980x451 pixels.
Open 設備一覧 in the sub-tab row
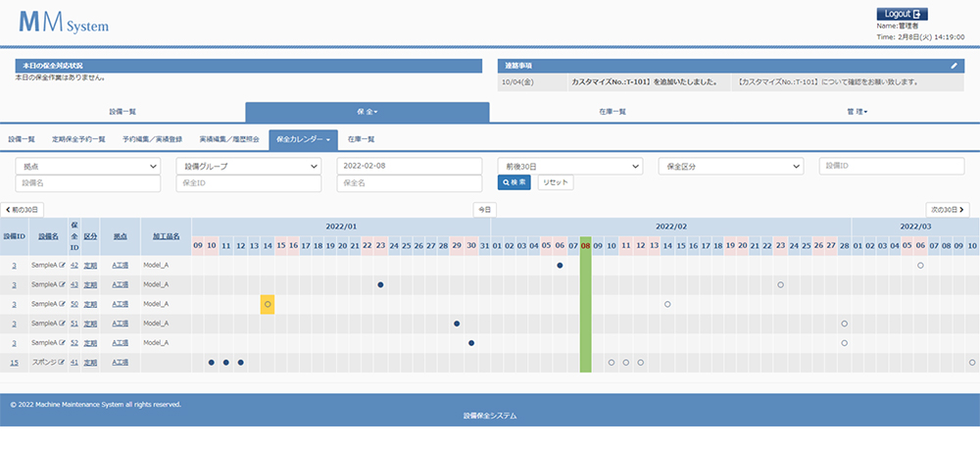(22, 139)
